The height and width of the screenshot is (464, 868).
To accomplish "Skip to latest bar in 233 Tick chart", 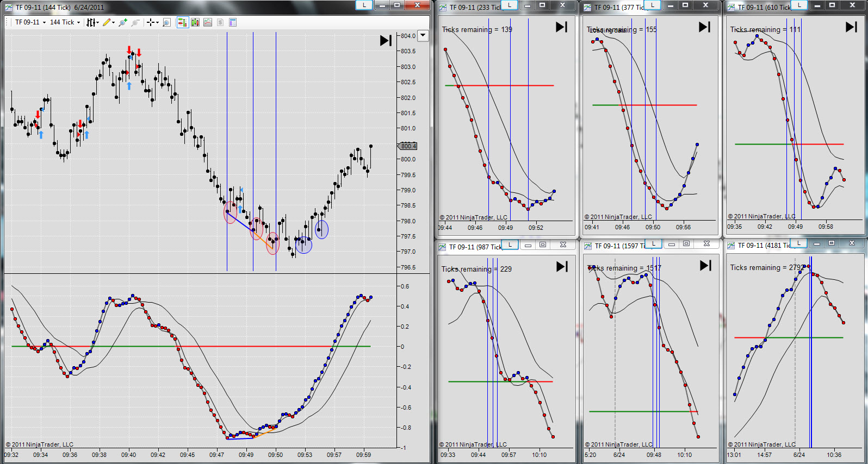I will click(561, 27).
